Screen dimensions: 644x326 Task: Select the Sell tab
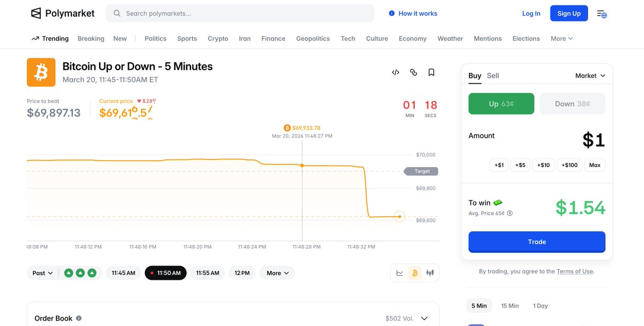coord(493,76)
